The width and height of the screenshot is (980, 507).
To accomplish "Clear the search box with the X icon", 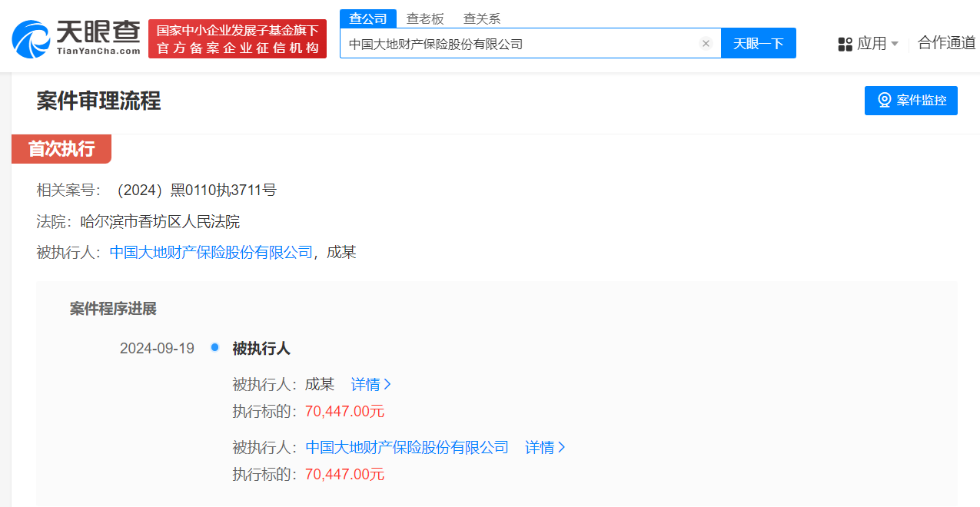I will click(706, 44).
